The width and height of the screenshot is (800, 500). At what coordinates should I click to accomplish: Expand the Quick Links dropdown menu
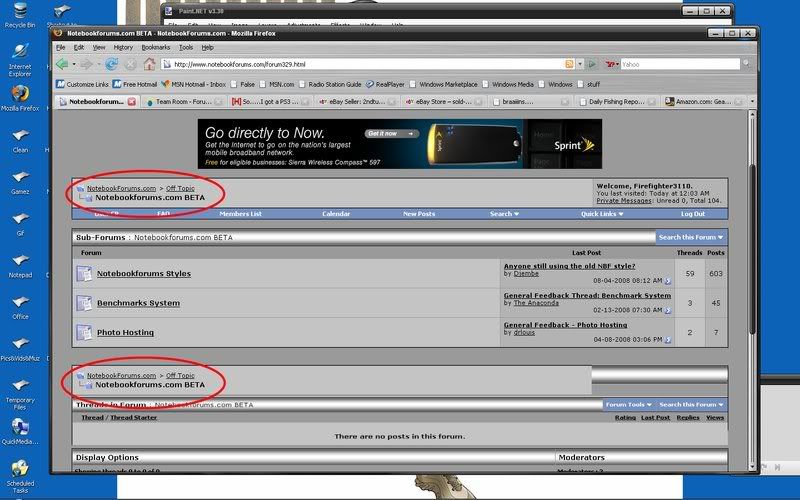tap(602, 214)
